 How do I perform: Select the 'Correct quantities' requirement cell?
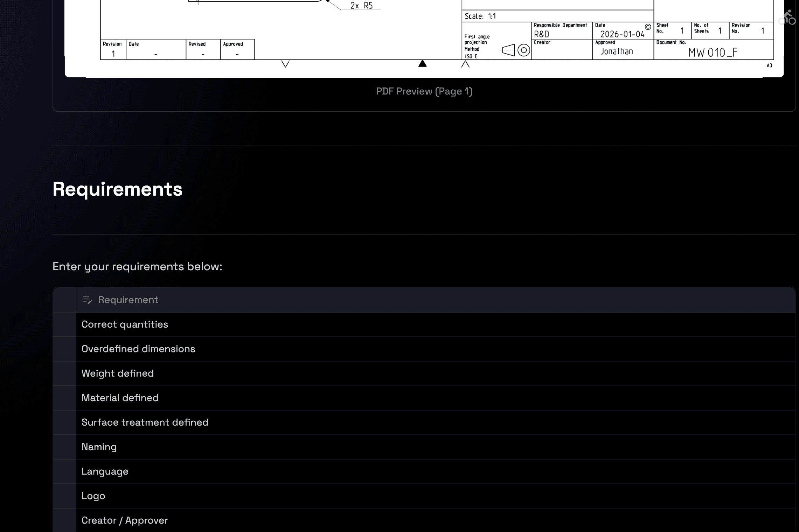pyautogui.click(x=125, y=324)
